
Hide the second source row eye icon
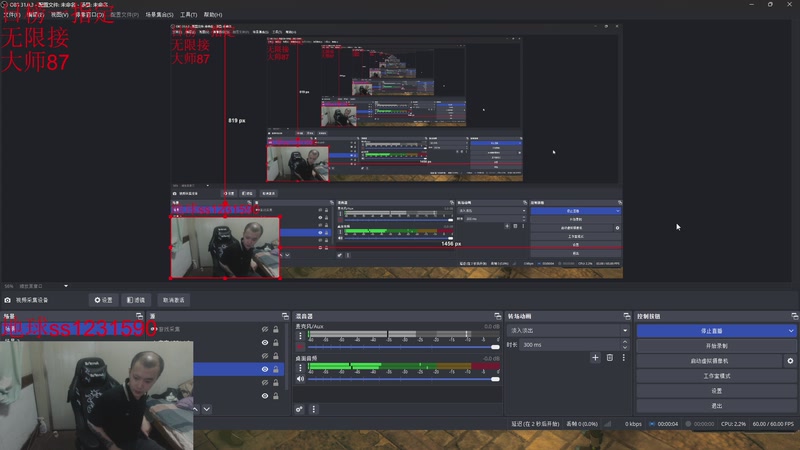click(265, 343)
